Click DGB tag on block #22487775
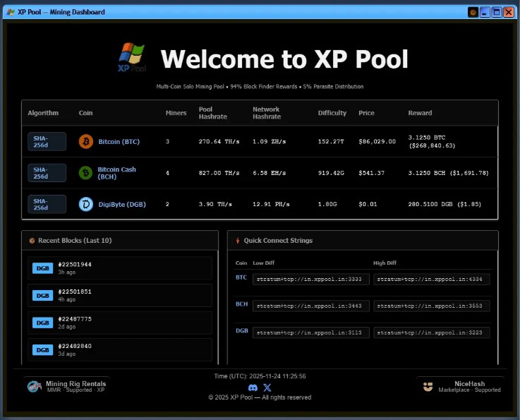 (42, 323)
